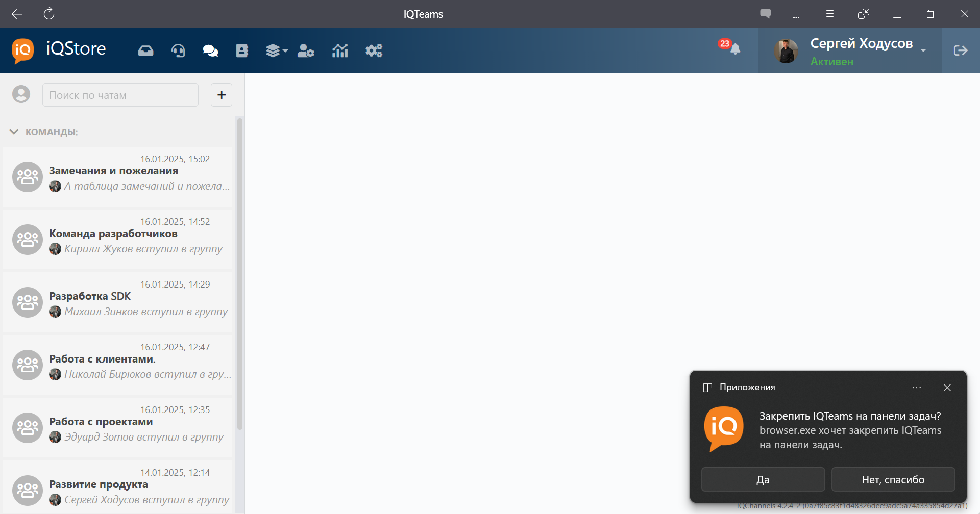Click the 16.01.2025, 15:02 timestamp
The width and height of the screenshot is (980, 514).
pos(175,159)
